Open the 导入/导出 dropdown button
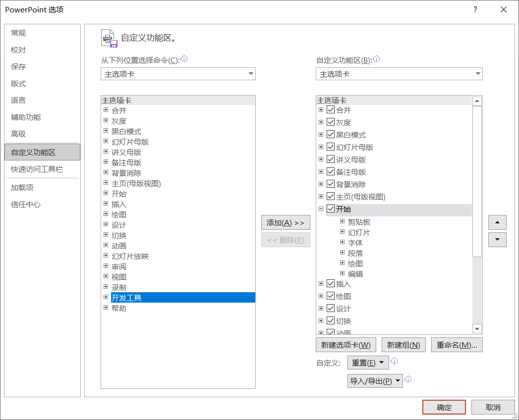Screen dimensions: 519x420 pyautogui.click(x=375, y=381)
